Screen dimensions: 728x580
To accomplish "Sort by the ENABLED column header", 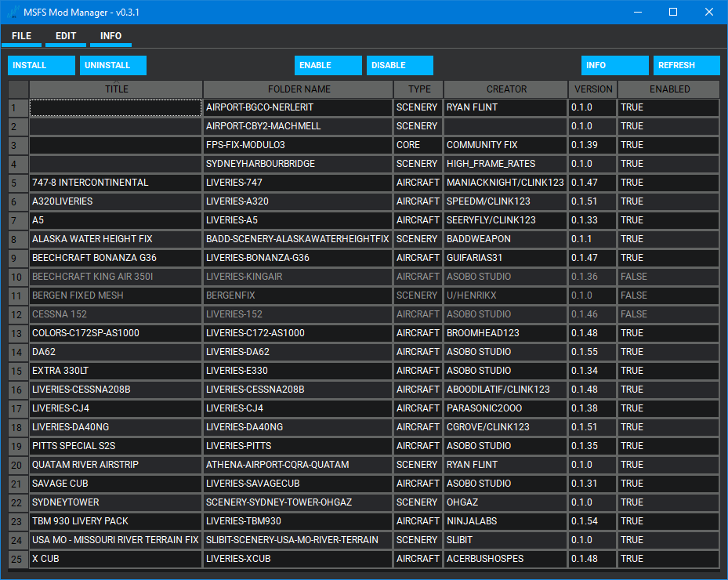I will (x=669, y=89).
